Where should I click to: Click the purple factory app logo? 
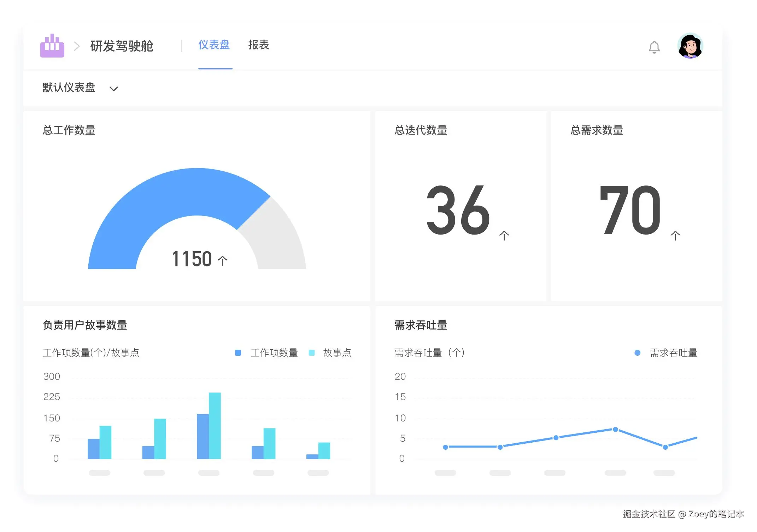(52, 46)
